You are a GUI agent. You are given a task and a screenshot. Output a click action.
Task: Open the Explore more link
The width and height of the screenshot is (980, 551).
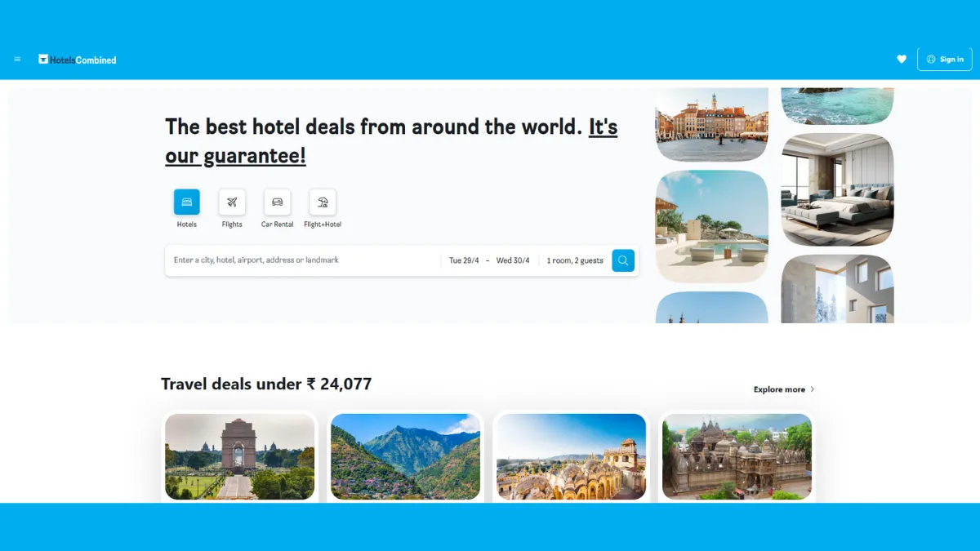pyautogui.click(x=784, y=389)
